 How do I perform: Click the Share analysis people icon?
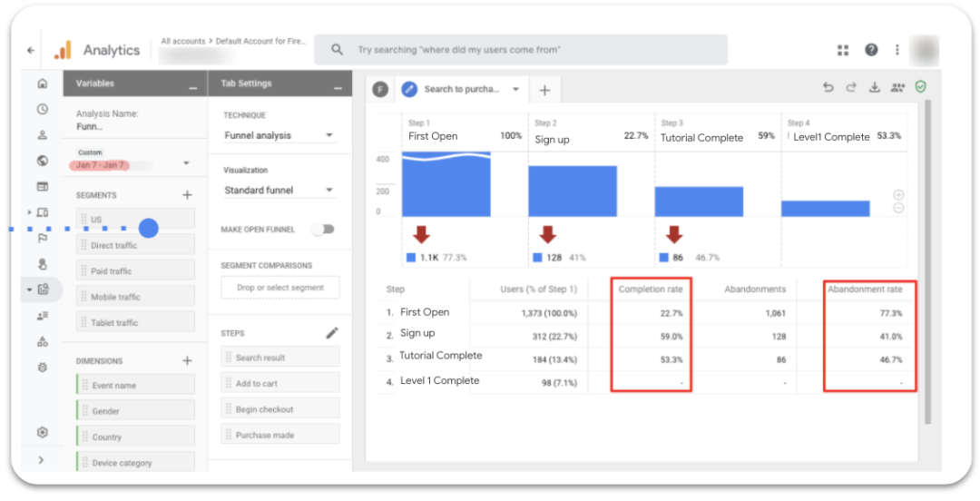pyautogui.click(x=897, y=87)
